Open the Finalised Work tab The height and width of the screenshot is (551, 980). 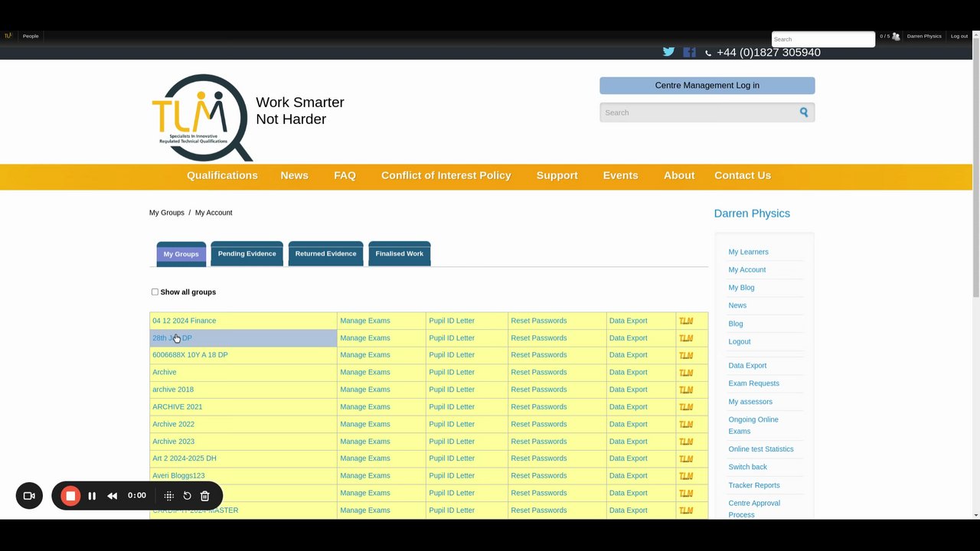(400, 253)
